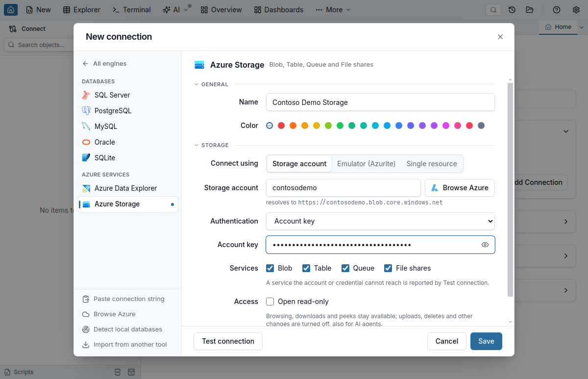Screen dimensions: 588x379
Task: Click Azure Storage icon in engine list
Action: click(x=86, y=204)
